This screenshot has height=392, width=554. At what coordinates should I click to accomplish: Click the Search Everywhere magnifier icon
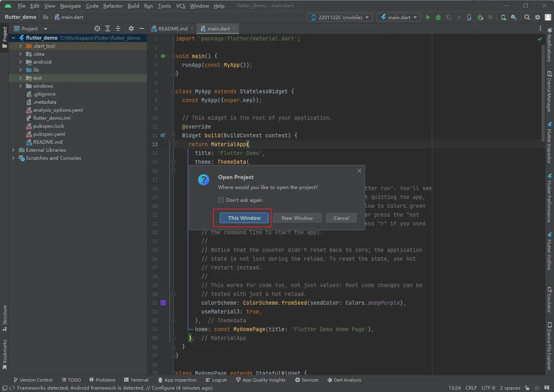pyautogui.click(x=527, y=17)
